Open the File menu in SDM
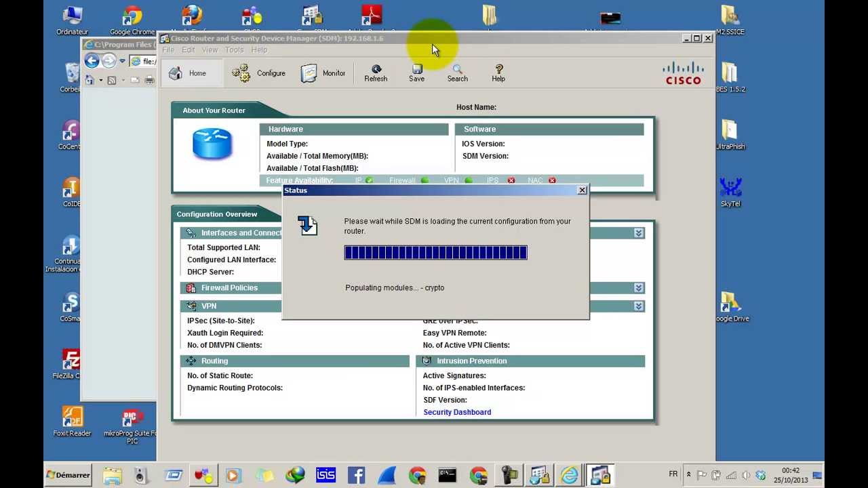Image resolution: width=868 pixels, height=488 pixels. pos(168,50)
